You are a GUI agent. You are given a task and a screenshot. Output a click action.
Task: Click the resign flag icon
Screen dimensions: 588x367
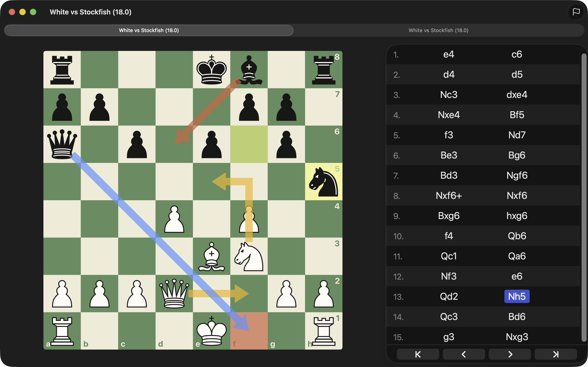pos(576,12)
